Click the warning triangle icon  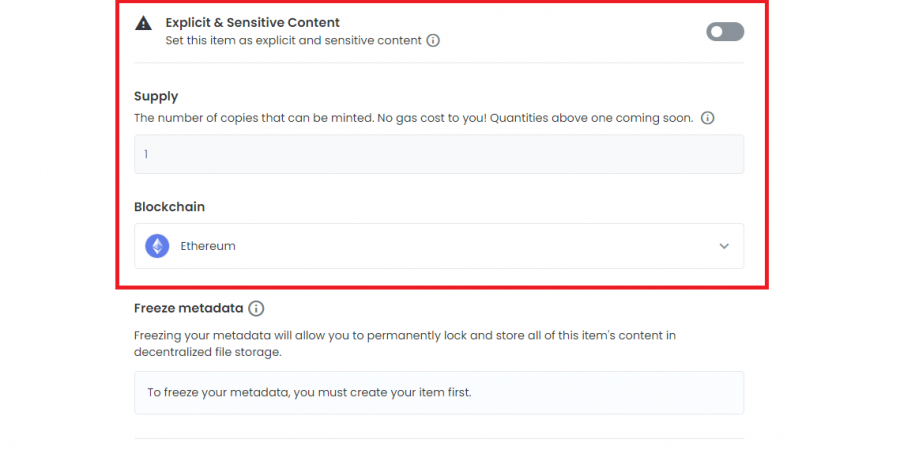(x=143, y=23)
